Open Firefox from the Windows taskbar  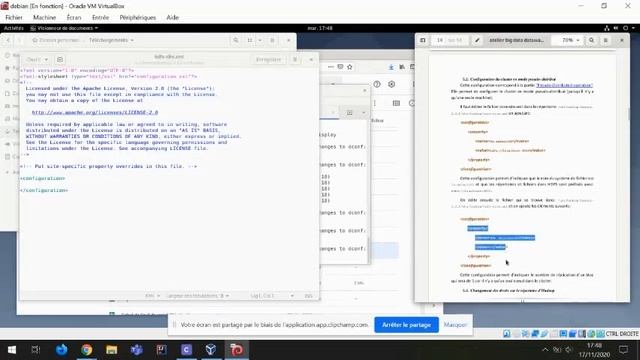pos(62,350)
